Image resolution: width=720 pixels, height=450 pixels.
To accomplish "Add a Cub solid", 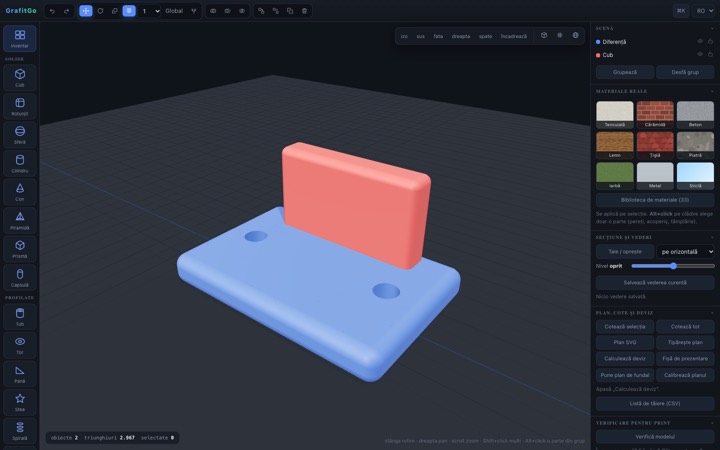I will point(20,78).
